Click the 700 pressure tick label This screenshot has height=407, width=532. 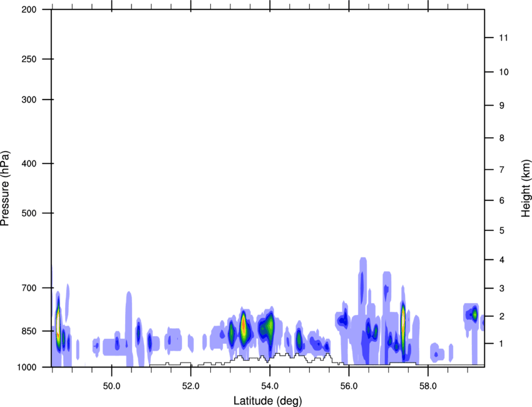(29, 288)
